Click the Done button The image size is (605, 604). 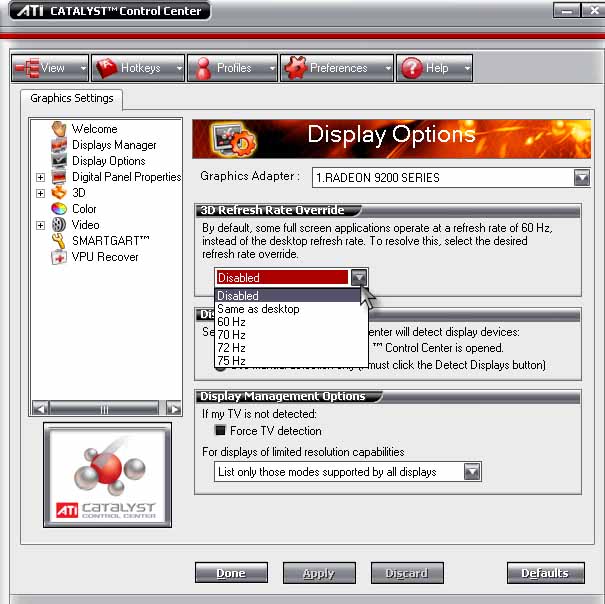pos(233,573)
